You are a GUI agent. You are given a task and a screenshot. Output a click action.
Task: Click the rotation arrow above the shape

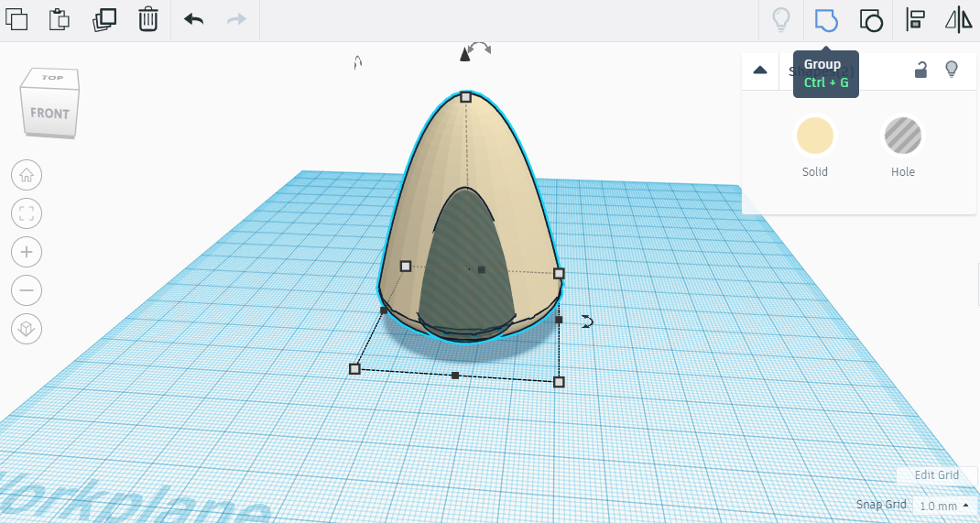480,49
